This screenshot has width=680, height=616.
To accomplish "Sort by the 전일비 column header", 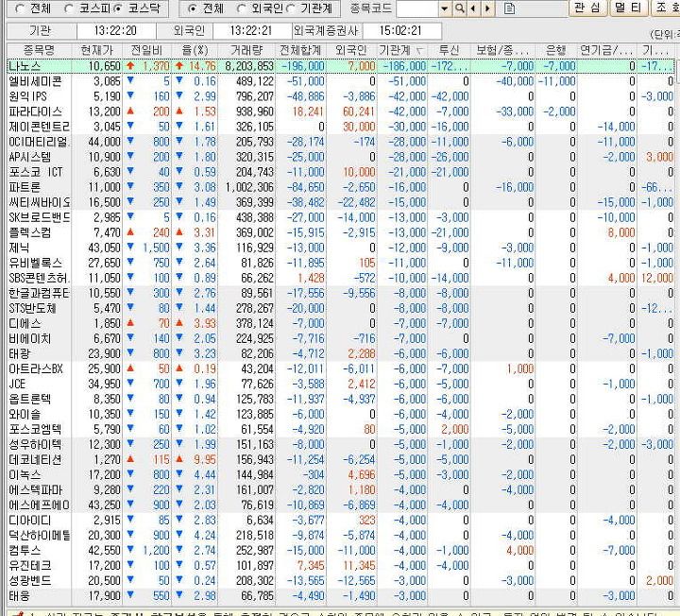I will click(x=146, y=50).
